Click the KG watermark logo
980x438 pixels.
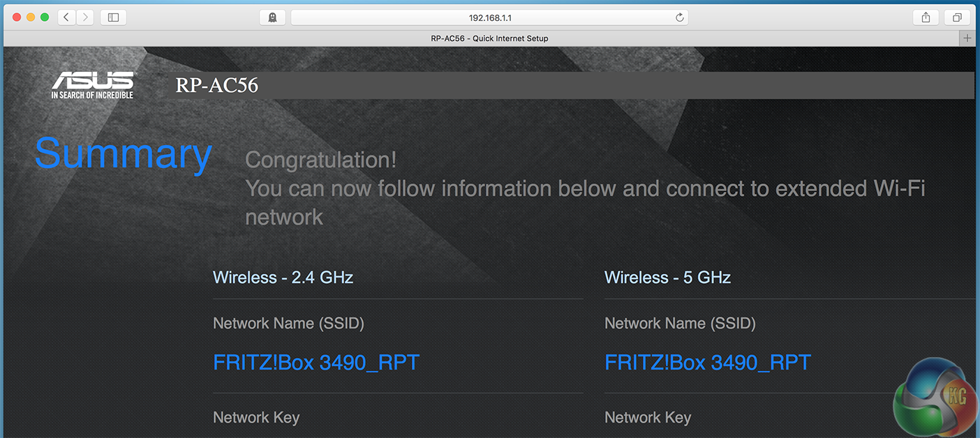pos(935,395)
